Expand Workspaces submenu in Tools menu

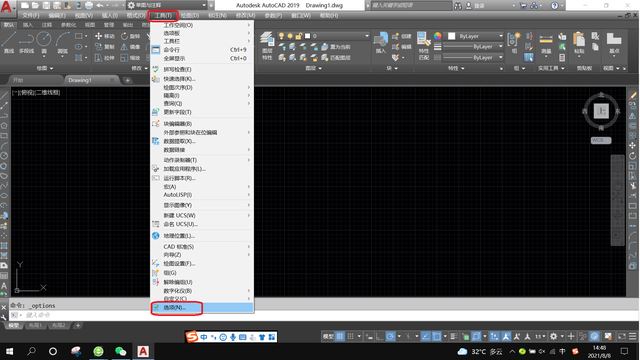coord(202,25)
